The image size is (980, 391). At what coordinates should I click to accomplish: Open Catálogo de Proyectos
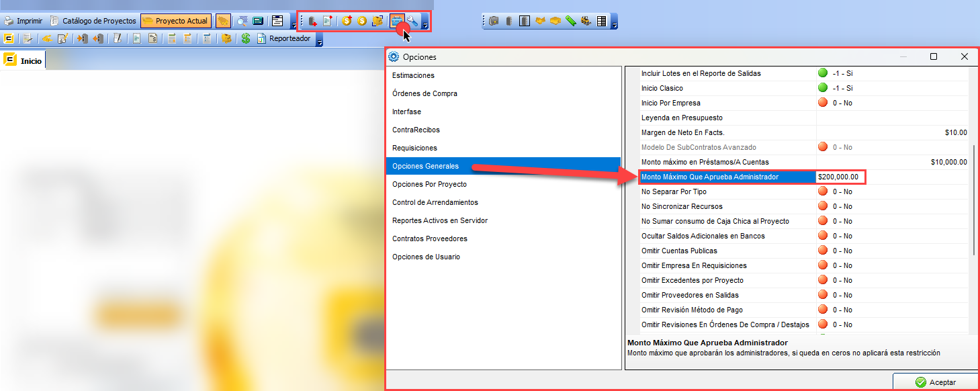[x=93, y=21]
